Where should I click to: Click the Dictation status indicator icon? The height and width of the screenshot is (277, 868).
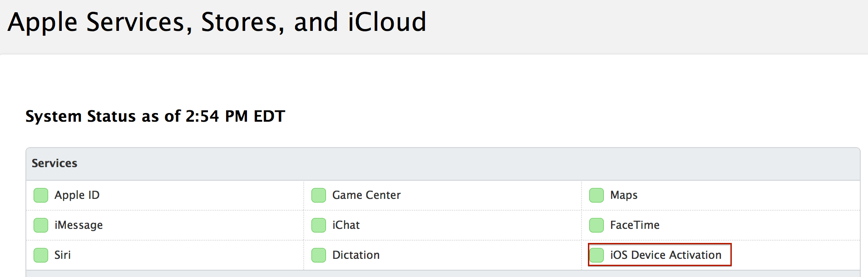pyautogui.click(x=319, y=255)
